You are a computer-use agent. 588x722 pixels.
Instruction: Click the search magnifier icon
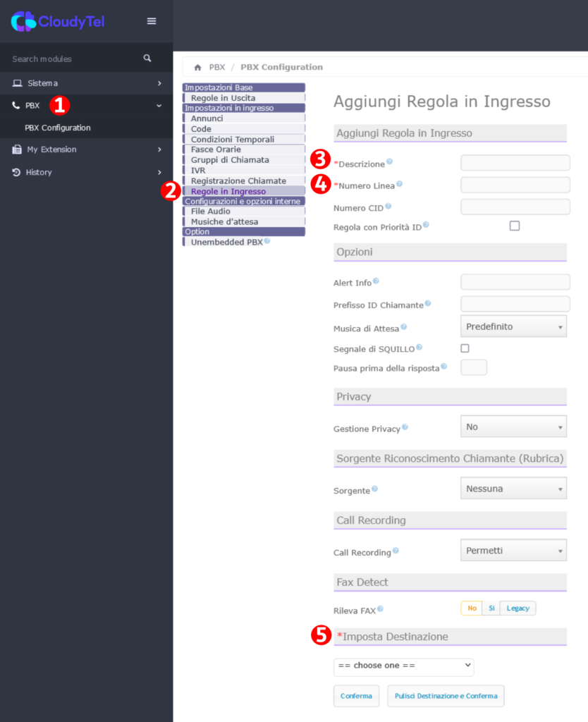pos(147,59)
